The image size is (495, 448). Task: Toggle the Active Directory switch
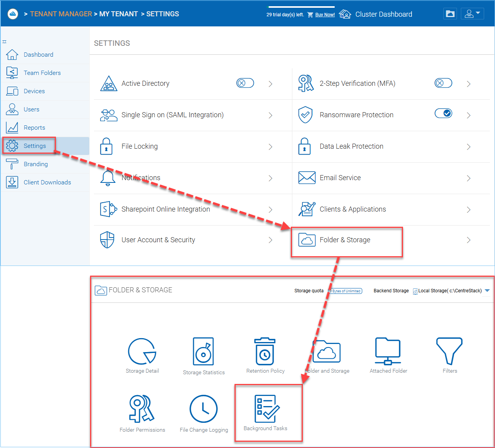point(245,83)
